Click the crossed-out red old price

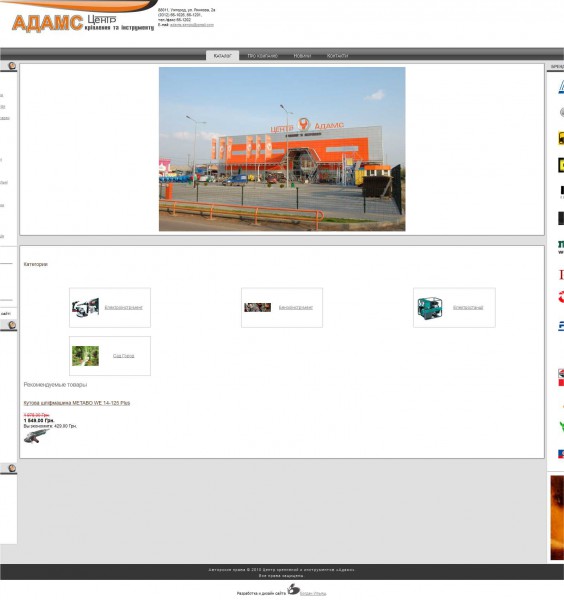36,415
